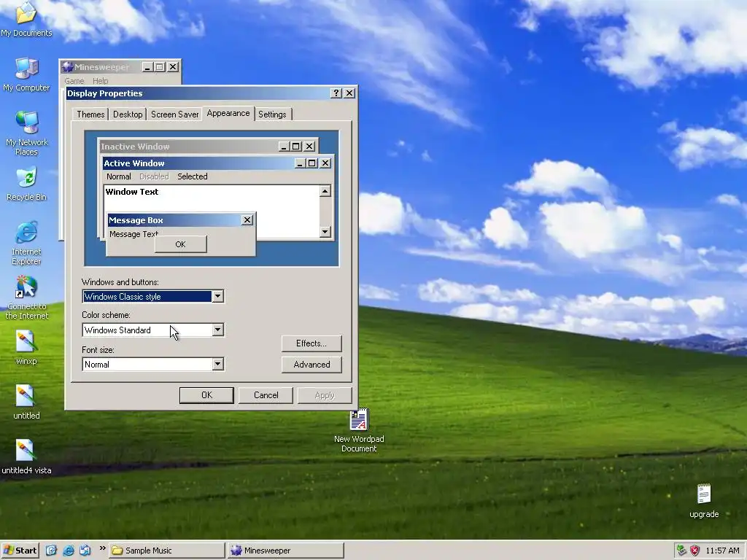Click Selected menu item in preview
This screenshot has height=560, width=747.
(x=193, y=176)
